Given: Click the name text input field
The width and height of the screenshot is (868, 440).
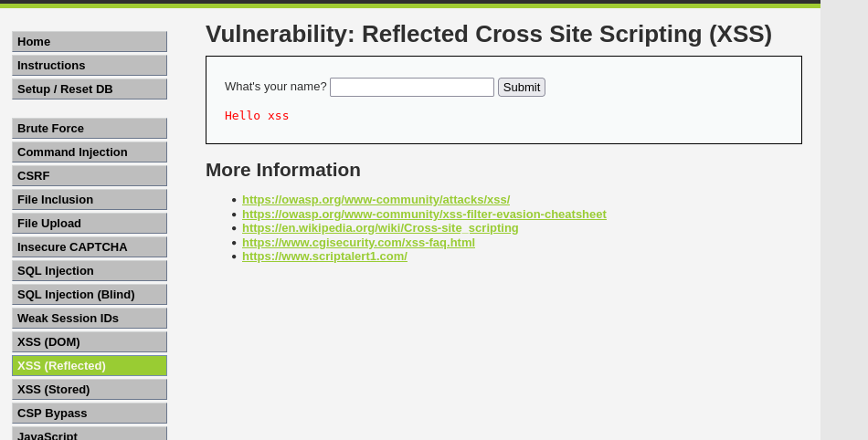Looking at the screenshot, I should coord(411,88).
